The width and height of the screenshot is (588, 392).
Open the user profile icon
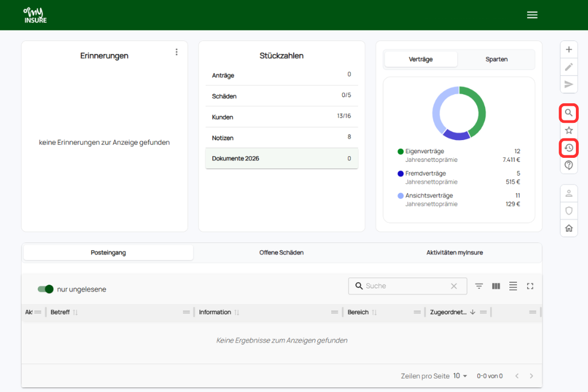pyautogui.click(x=568, y=193)
